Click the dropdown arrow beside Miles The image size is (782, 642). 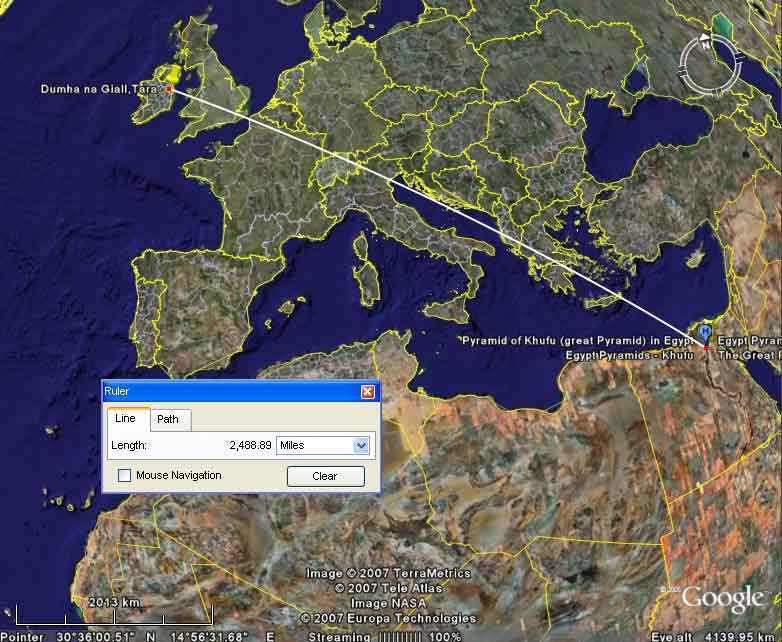361,445
